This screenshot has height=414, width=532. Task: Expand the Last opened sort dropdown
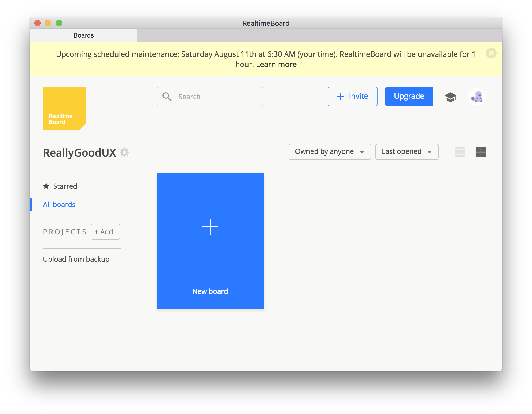point(407,152)
